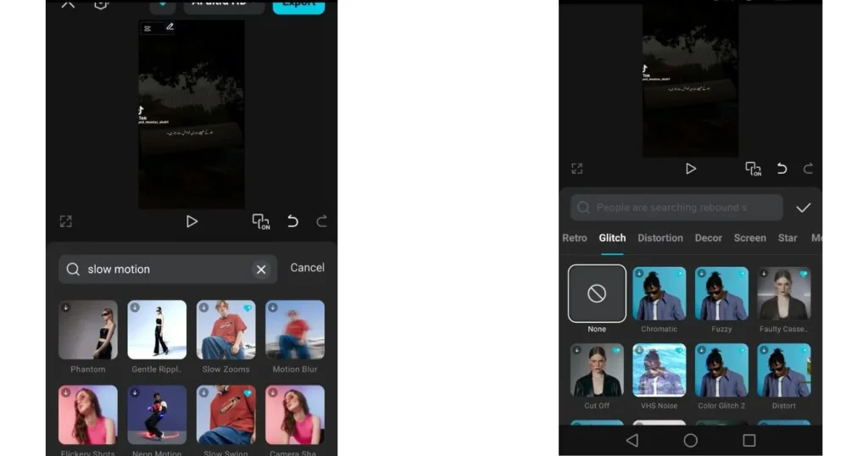Click the download arrow on Phantom effect
Image resolution: width=868 pixels, height=456 pixels.
66,308
